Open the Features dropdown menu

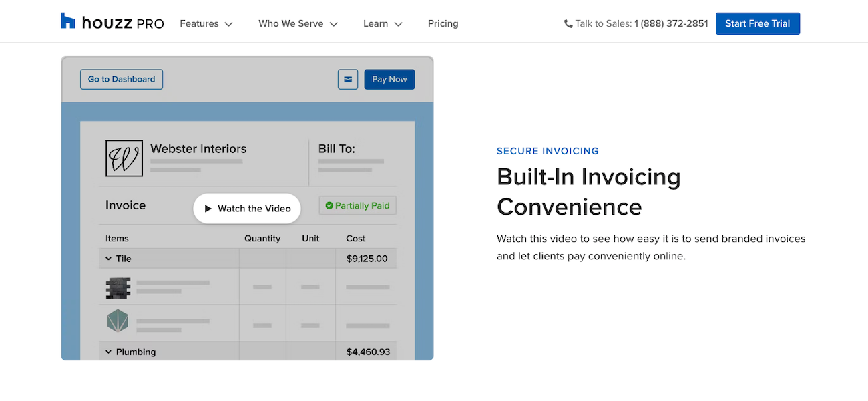click(x=206, y=23)
